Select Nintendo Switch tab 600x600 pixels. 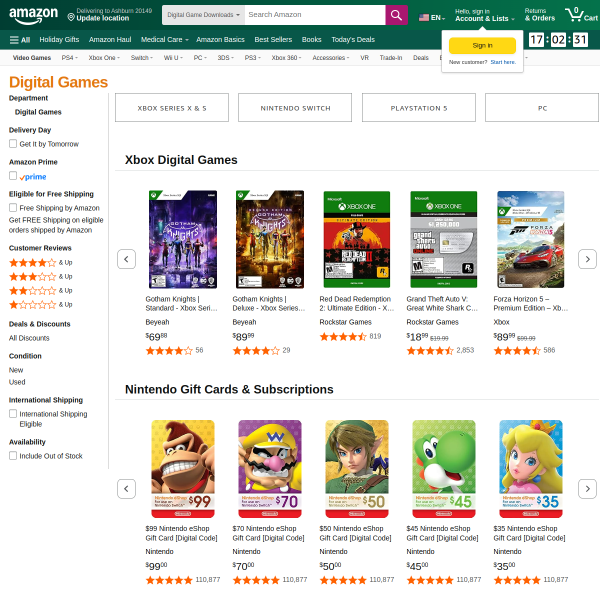pyautogui.click(x=295, y=108)
